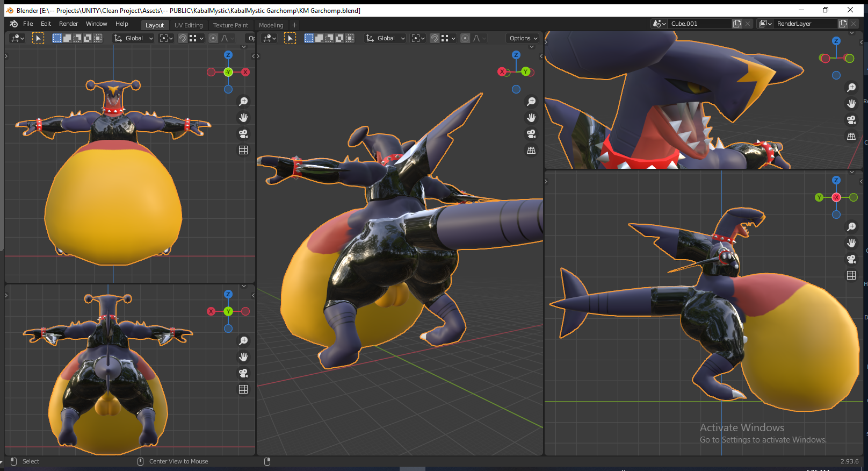Image resolution: width=868 pixels, height=471 pixels.
Task: Toggle snapping magnet in center viewport header
Action: (434, 38)
